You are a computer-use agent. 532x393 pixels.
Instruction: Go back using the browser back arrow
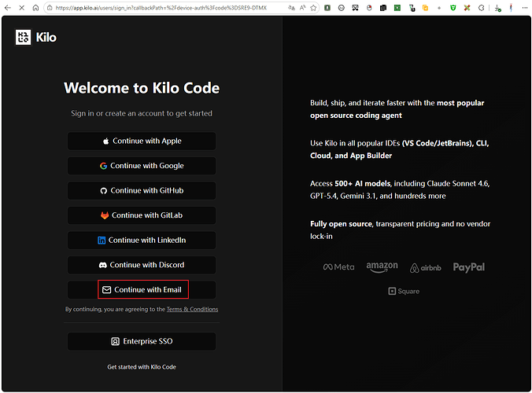coord(7,7)
